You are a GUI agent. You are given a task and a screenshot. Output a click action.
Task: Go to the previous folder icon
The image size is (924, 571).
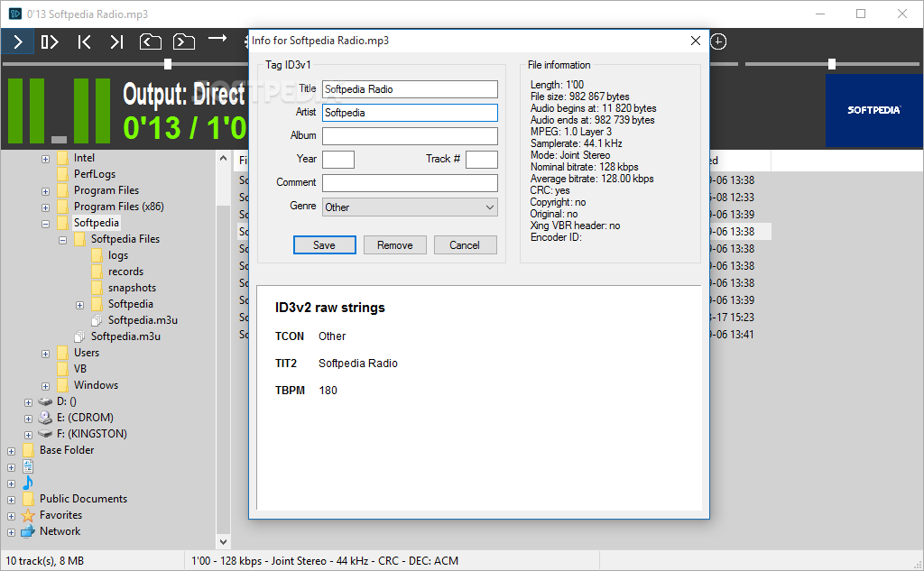tap(151, 41)
